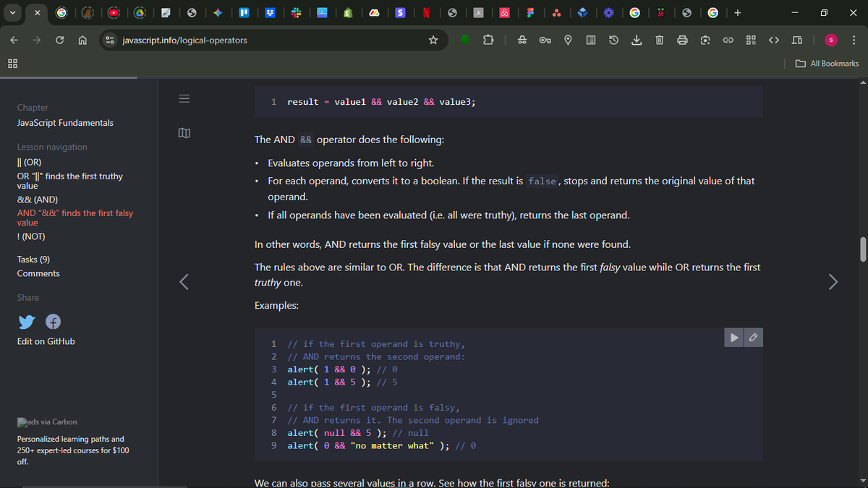Switch to the Trello tab
This screenshot has height=488, width=868.
click(x=244, y=12)
